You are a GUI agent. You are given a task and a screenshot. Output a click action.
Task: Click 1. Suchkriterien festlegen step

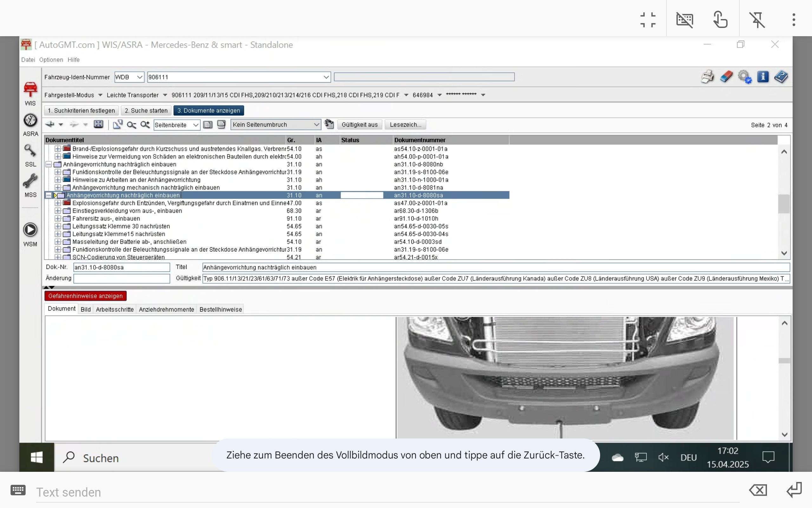point(81,110)
